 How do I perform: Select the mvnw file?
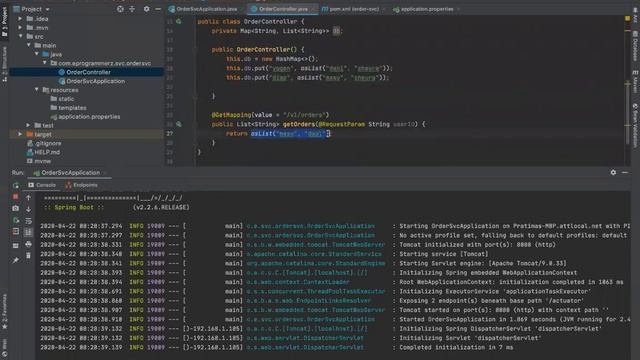click(x=42, y=161)
